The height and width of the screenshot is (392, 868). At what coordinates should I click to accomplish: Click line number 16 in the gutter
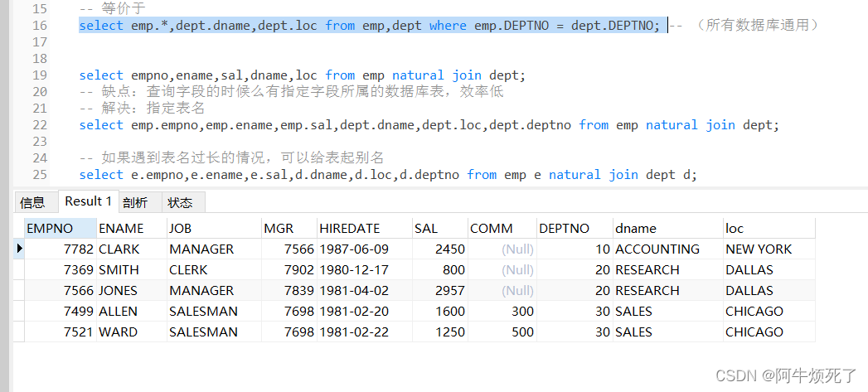click(40, 26)
